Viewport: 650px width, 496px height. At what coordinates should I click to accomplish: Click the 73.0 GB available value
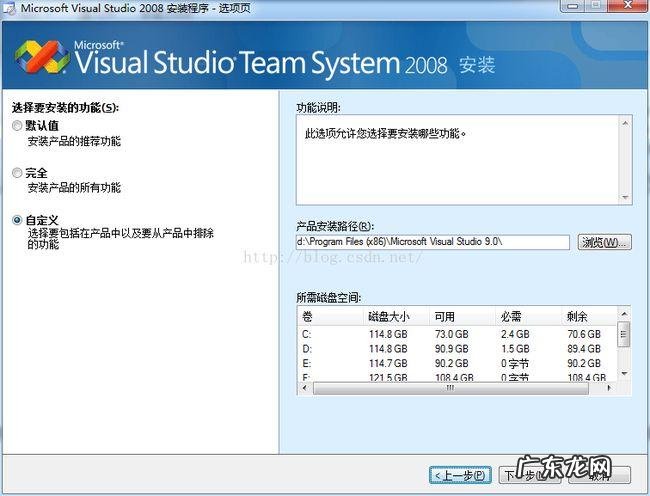(x=451, y=334)
